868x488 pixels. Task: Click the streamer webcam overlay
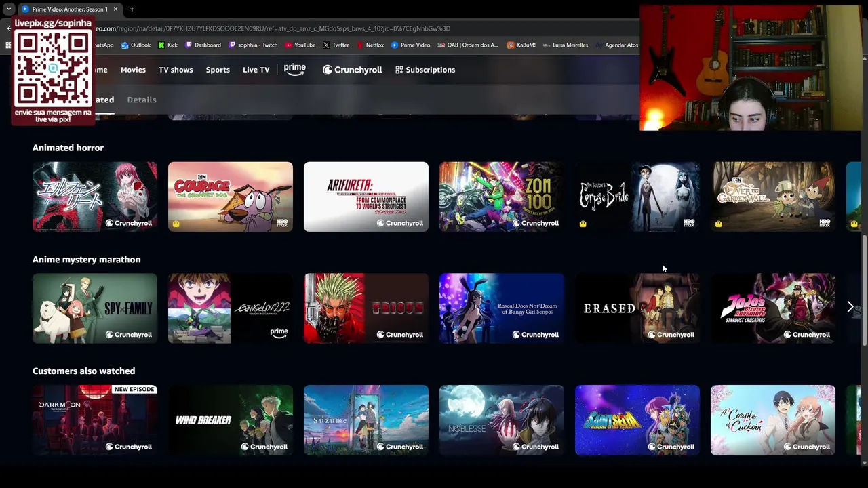[750, 68]
